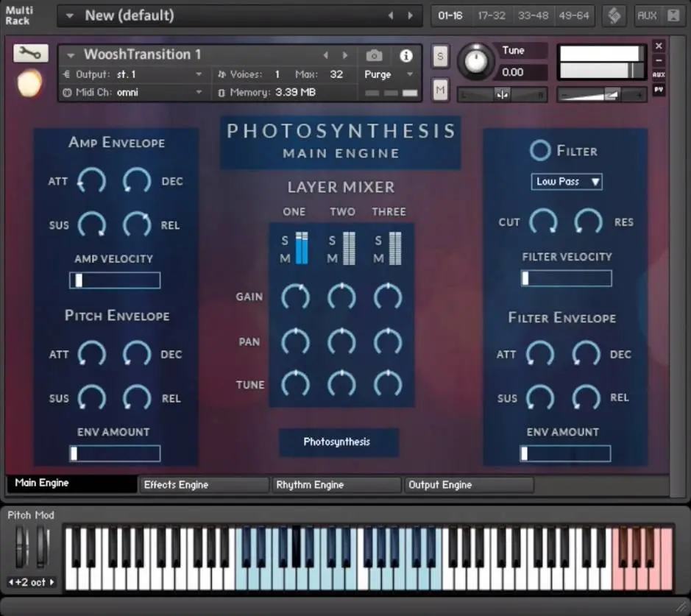Switch to the Output Engine tab
Viewport: 691px width, 616px height.
pyautogui.click(x=469, y=485)
